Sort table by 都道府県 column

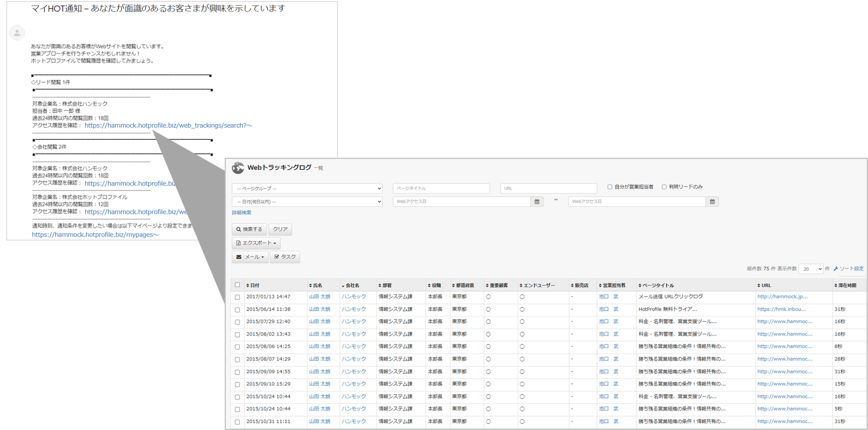point(463,285)
